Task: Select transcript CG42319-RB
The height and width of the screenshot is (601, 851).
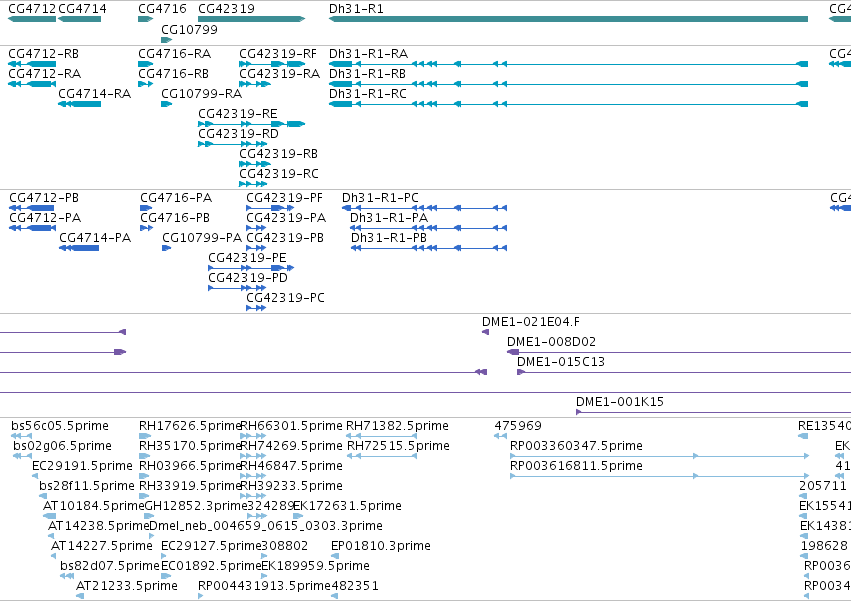Action: [x=278, y=154]
